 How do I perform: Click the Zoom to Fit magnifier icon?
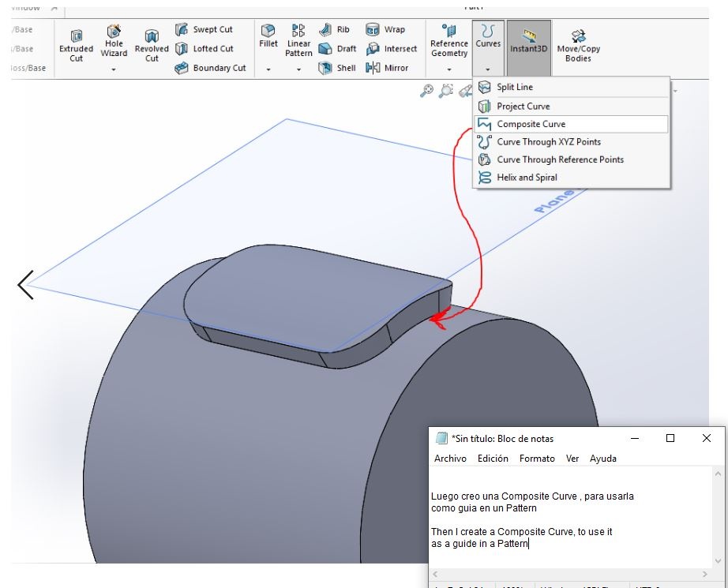click(x=426, y=91)
